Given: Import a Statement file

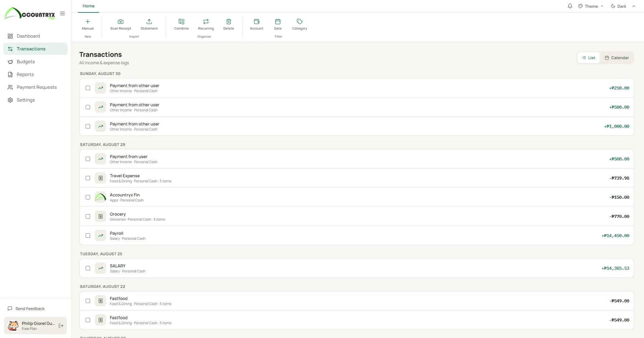Looking at the screenshot, I should click(x=149, y=25).
